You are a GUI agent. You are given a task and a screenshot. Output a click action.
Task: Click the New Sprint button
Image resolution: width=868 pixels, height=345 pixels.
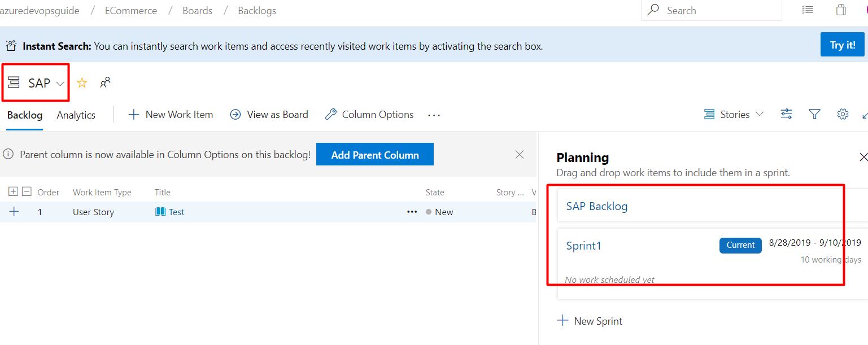(x=590, y=321)
